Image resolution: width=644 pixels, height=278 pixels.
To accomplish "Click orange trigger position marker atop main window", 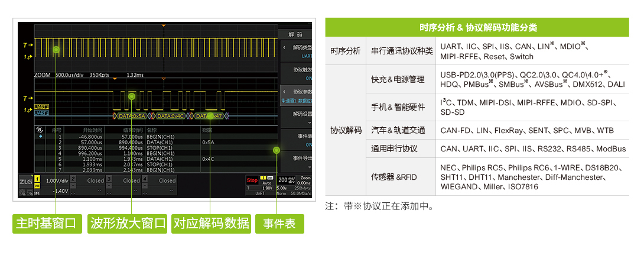I will pos(164,25).
